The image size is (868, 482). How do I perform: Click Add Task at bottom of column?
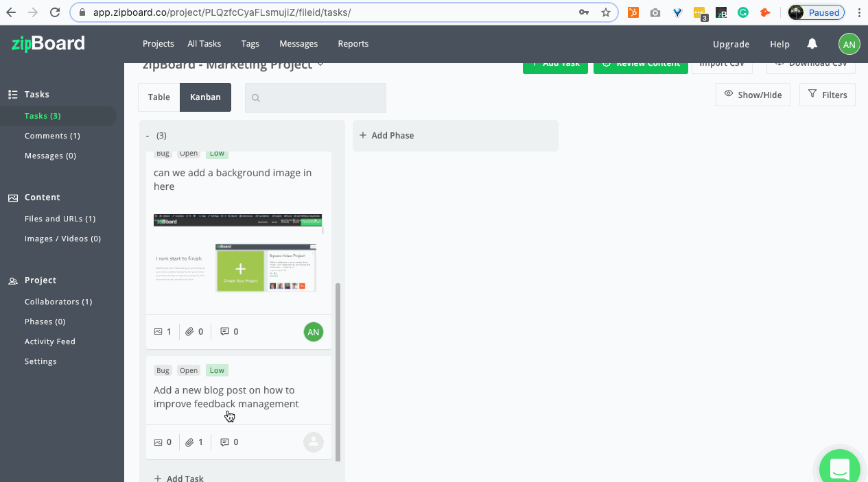coord(179,477)
